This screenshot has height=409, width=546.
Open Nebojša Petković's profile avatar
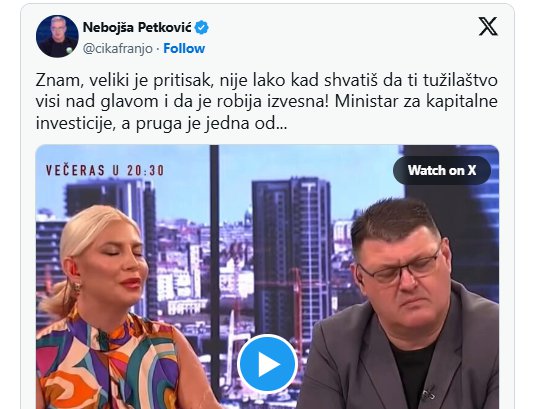57,36
